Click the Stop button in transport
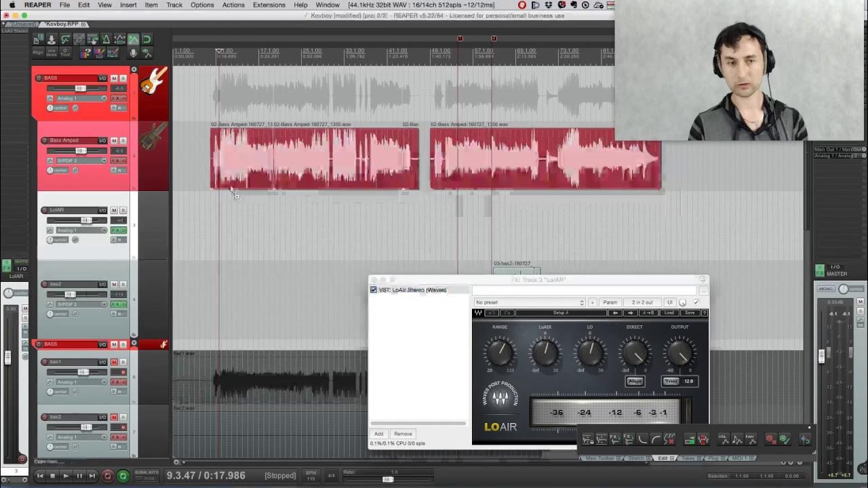Viewport: 868px width, 488px height. (52, 476)
